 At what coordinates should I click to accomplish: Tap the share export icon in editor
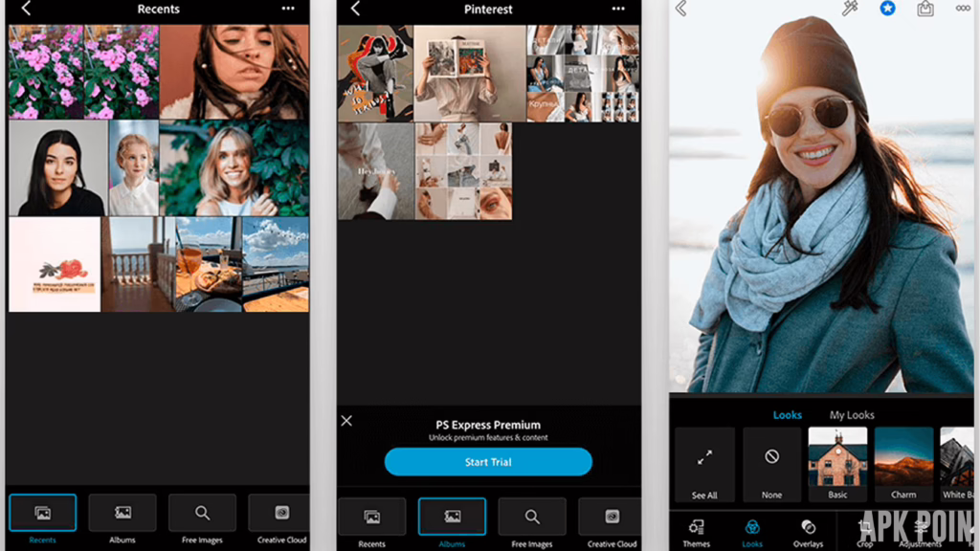925,9
